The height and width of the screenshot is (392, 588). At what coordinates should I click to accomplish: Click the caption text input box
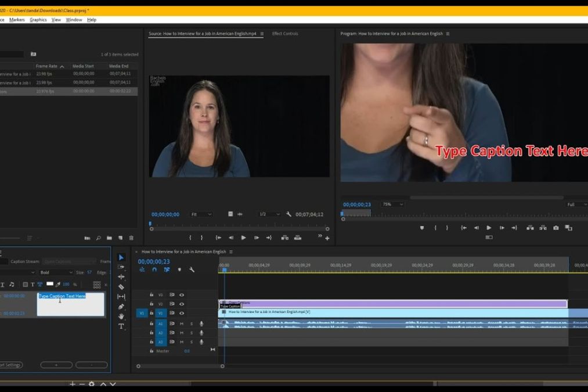click(x=71, y=304)
